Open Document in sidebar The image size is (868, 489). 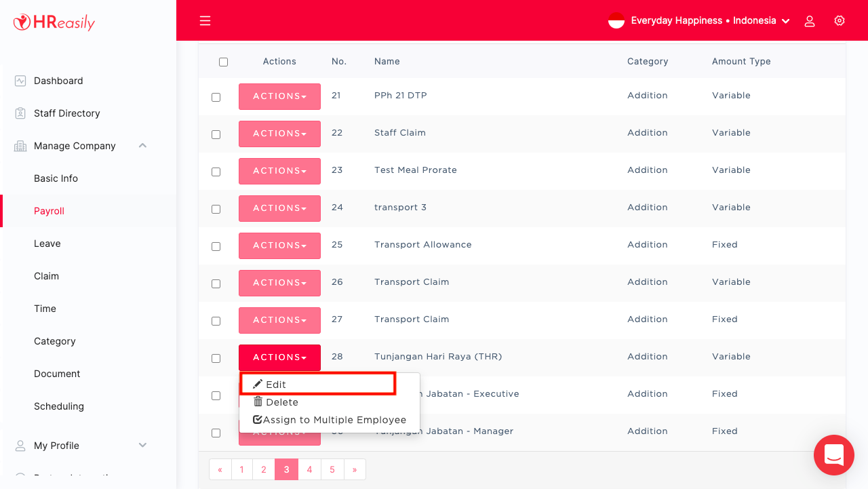tap(57, 374)
